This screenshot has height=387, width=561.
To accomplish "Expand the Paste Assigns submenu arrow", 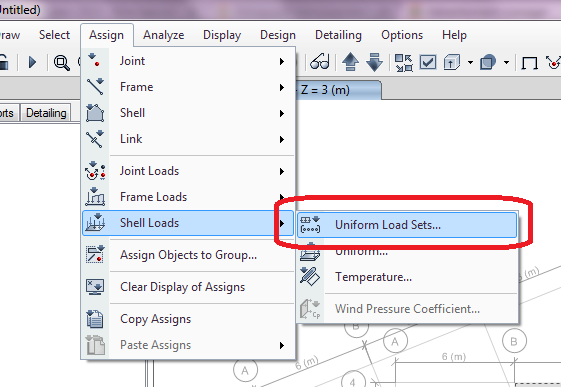I will (282, 345).
